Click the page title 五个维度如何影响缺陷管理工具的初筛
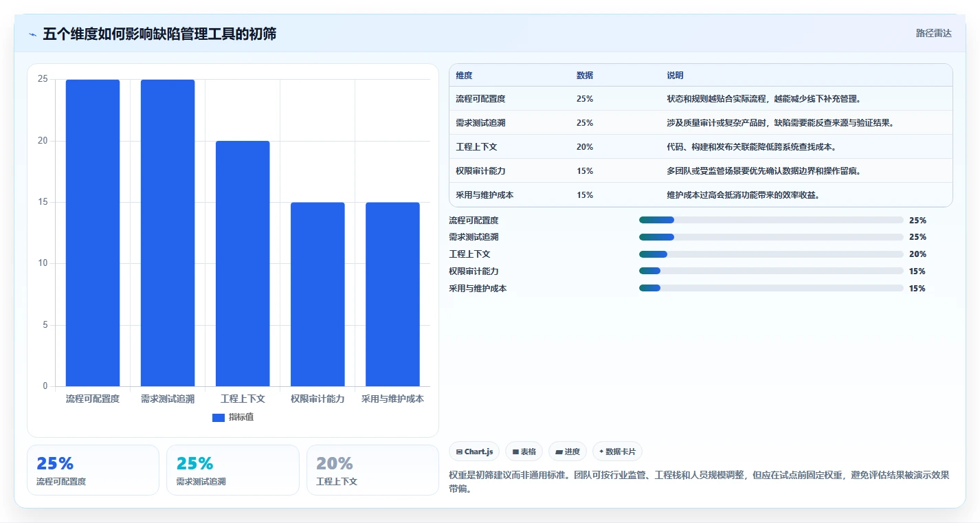 click(159, 34)
